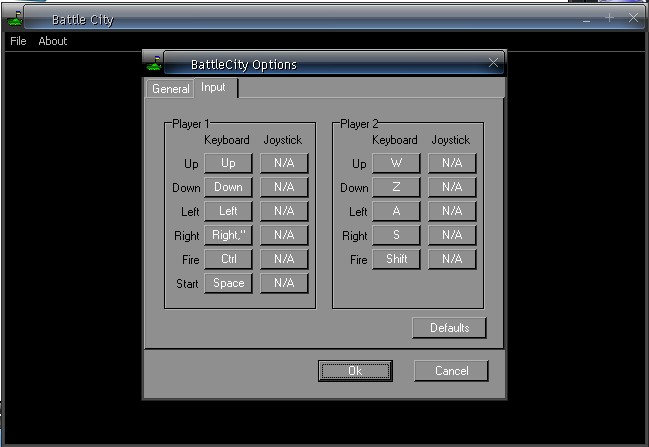Open the About menu

(x=53, y=41)
